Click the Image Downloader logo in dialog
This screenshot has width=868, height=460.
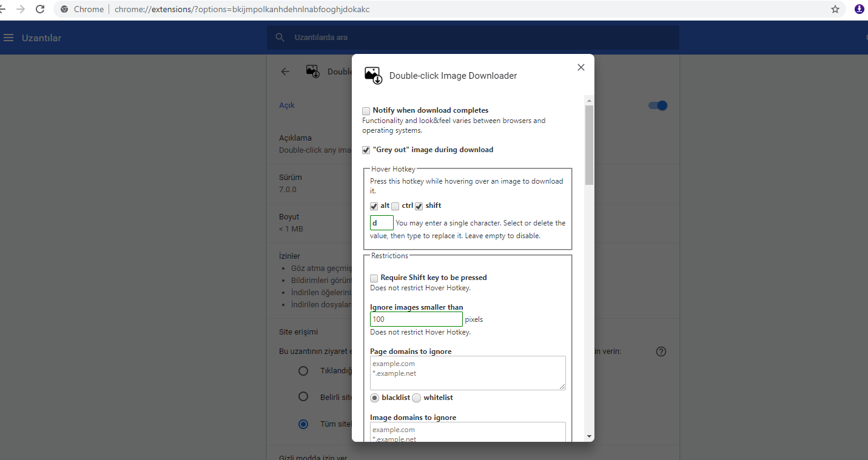point(373,76)
